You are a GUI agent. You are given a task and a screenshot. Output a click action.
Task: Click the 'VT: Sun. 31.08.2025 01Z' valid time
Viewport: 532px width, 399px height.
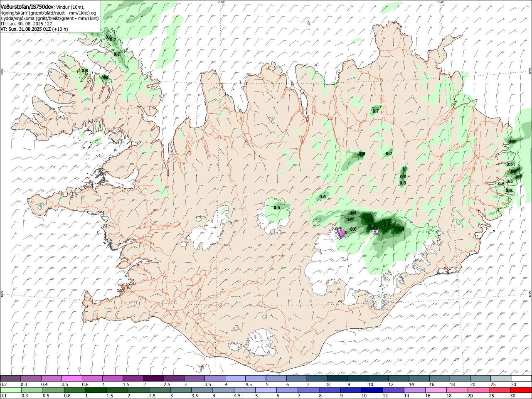pos(26,29)
